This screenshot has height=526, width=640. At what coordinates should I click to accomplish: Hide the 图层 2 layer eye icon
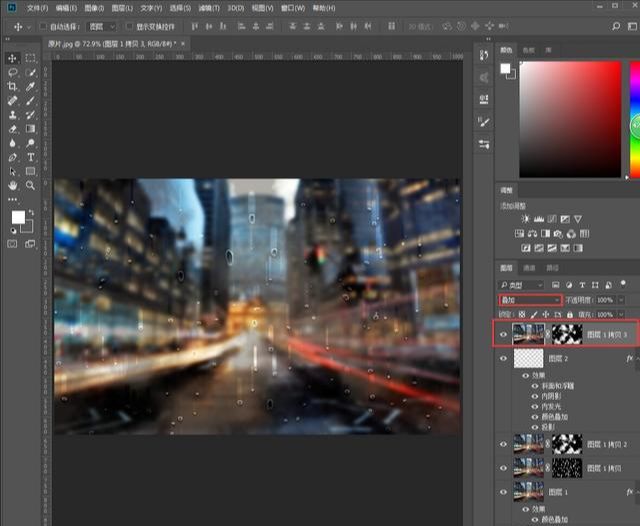coord(503,358)
